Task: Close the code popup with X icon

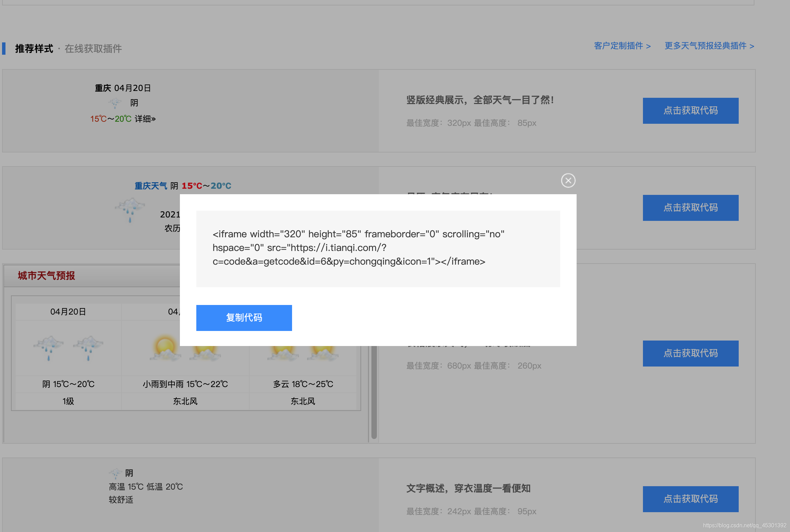Action: pyautogui.click(x=568, y=181)
